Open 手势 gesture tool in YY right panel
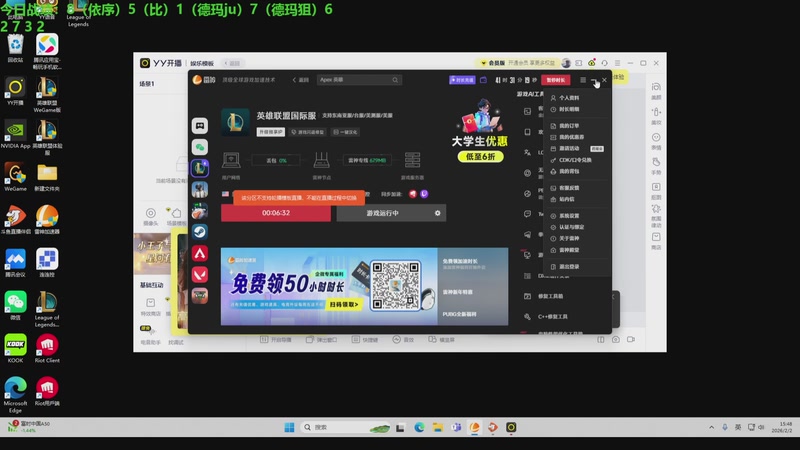This screenshot has height=450, width=800. 656,166
